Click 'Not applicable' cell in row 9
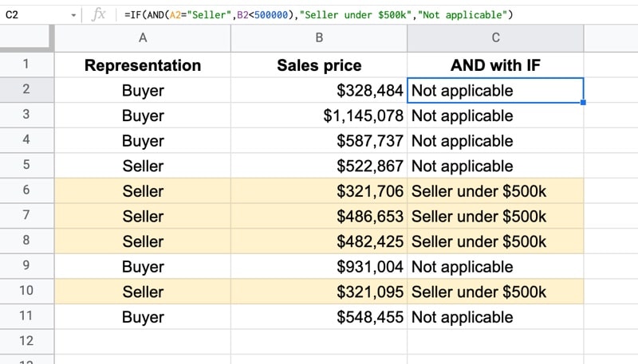Image resolution: width=638 pixels, height=364 pixels. (495, 267)
